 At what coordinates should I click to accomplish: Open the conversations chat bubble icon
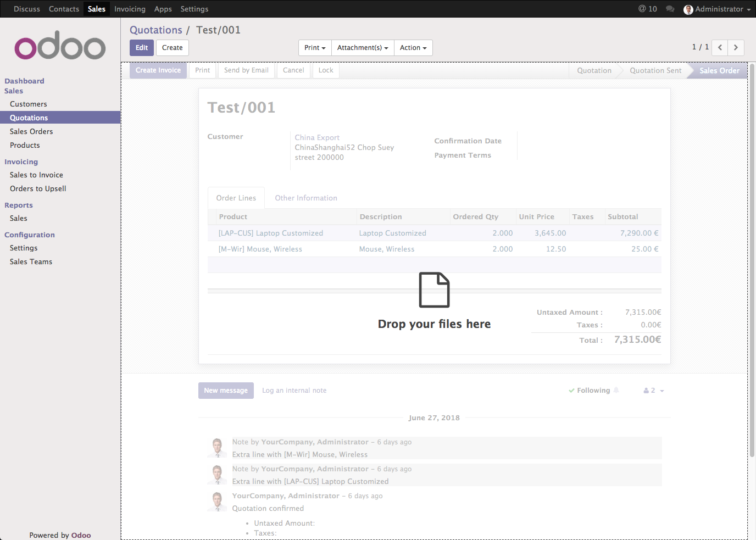pyautogui.click(x=670, y=9)
